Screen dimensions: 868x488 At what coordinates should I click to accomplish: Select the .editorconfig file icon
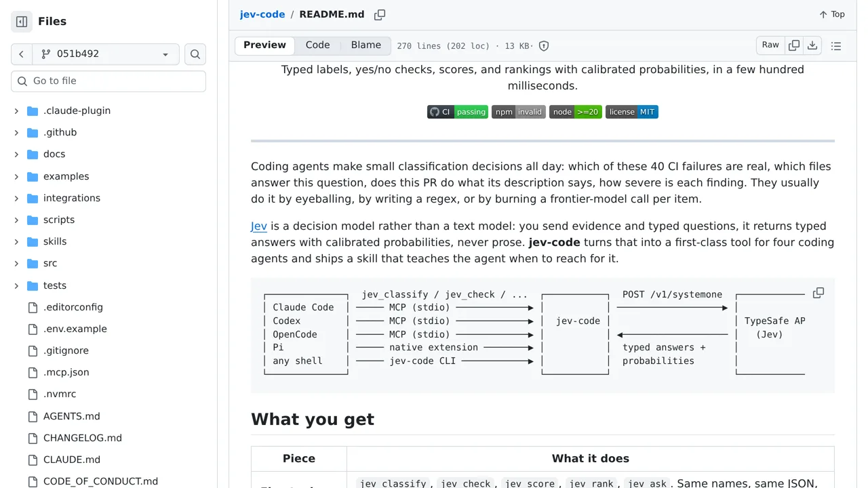33,307
